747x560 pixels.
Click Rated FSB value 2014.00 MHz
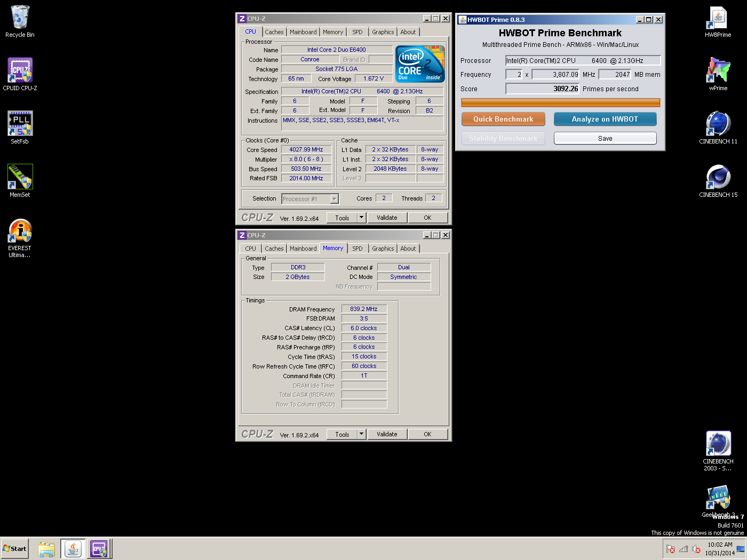[x=306, y=179]
